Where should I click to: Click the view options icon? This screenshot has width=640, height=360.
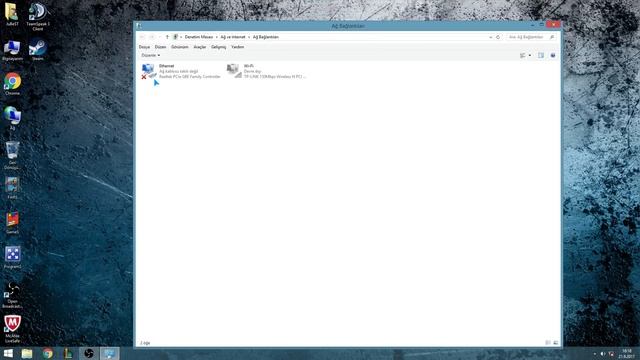522,55
